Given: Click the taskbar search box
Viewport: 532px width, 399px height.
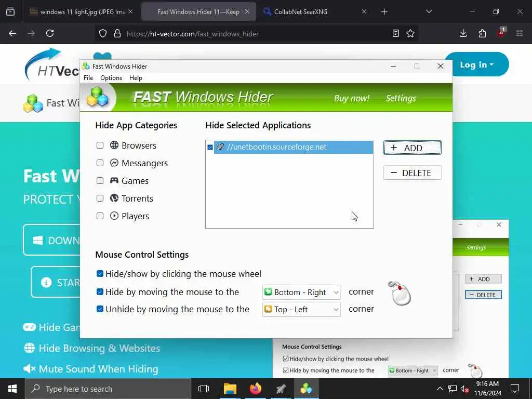Looking at the screenshot, I should click(109, 389).
